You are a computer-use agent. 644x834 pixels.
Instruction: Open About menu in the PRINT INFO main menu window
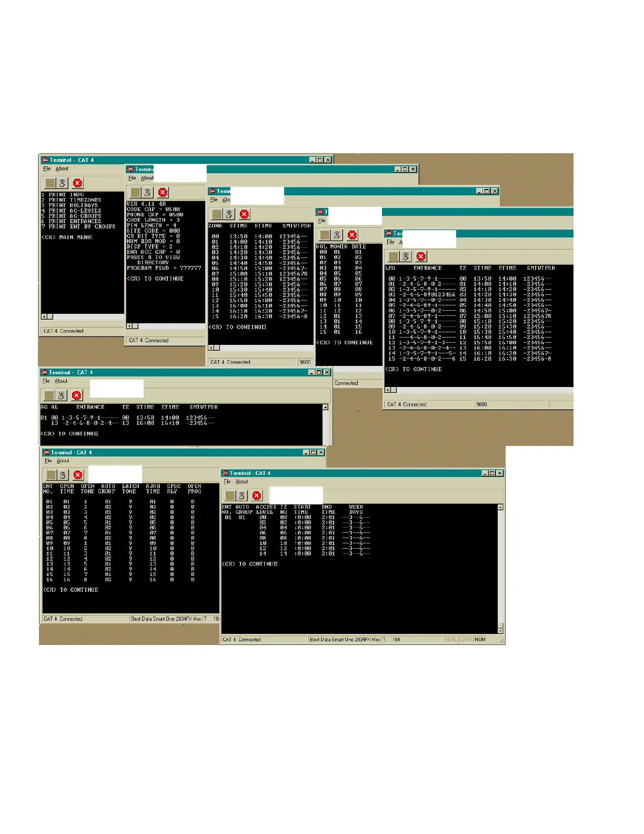tap(62, 169)
